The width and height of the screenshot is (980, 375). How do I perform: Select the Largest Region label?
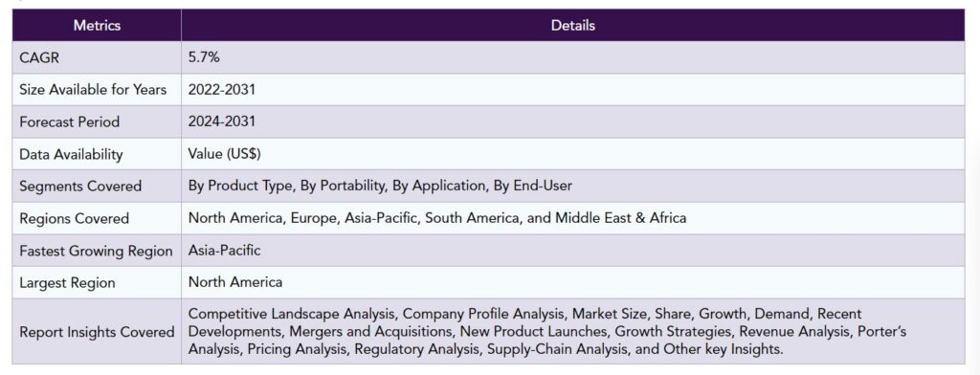tap(68, 283)
